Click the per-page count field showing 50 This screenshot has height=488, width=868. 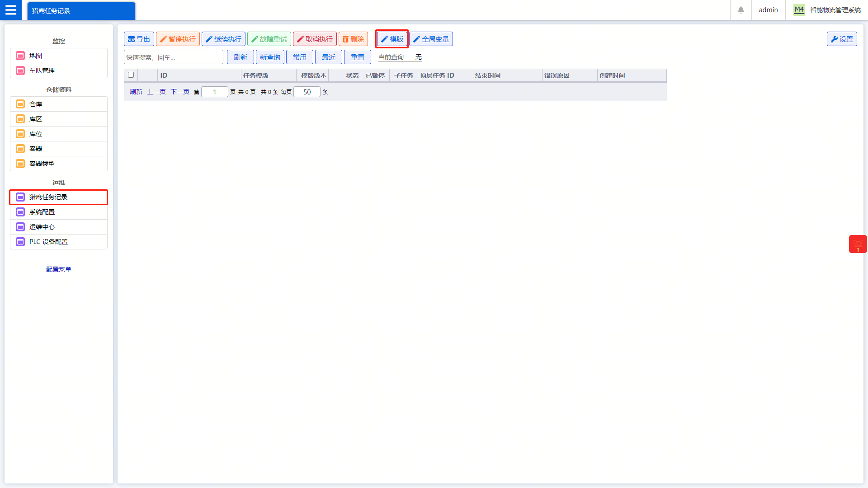click(x=307, y=92)
